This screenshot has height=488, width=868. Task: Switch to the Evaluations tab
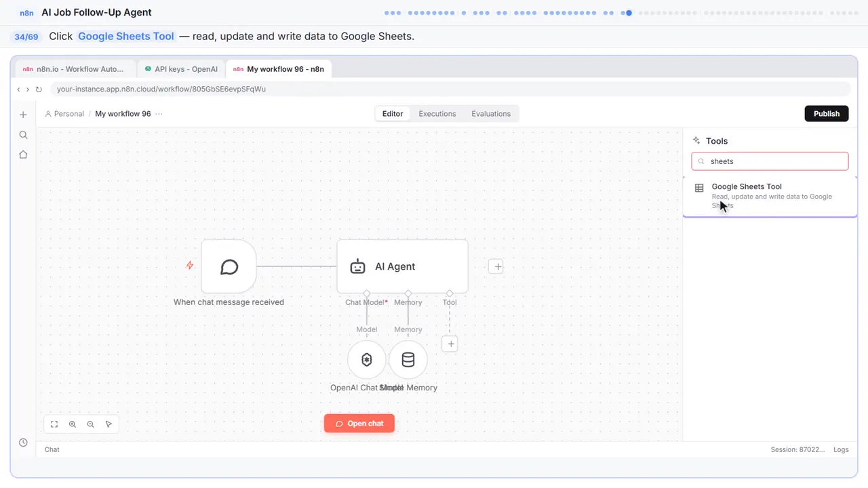click(491, 114)
